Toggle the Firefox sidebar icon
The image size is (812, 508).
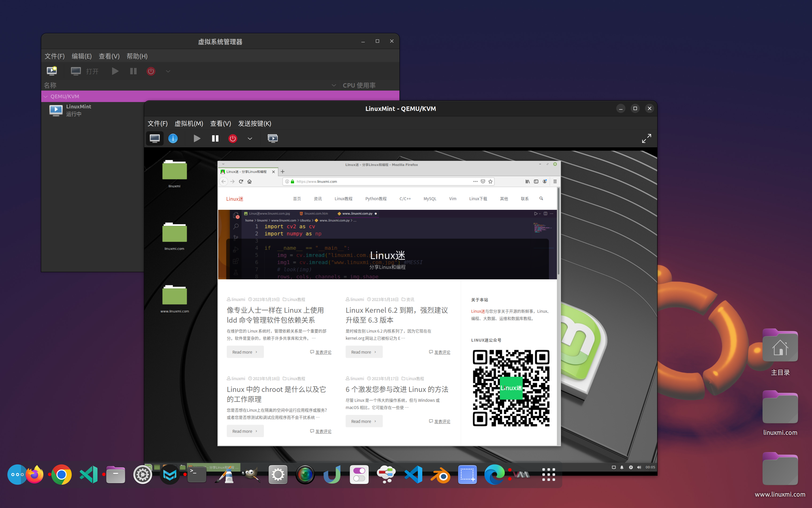[536, 181]
